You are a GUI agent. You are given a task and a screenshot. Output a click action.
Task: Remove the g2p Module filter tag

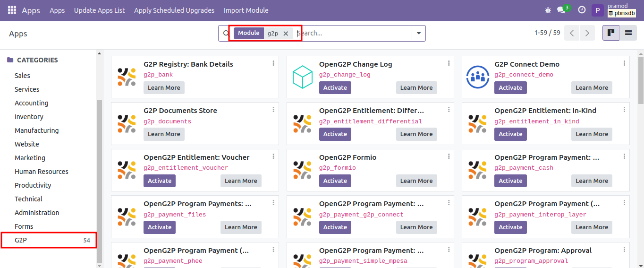pos(286,34)
